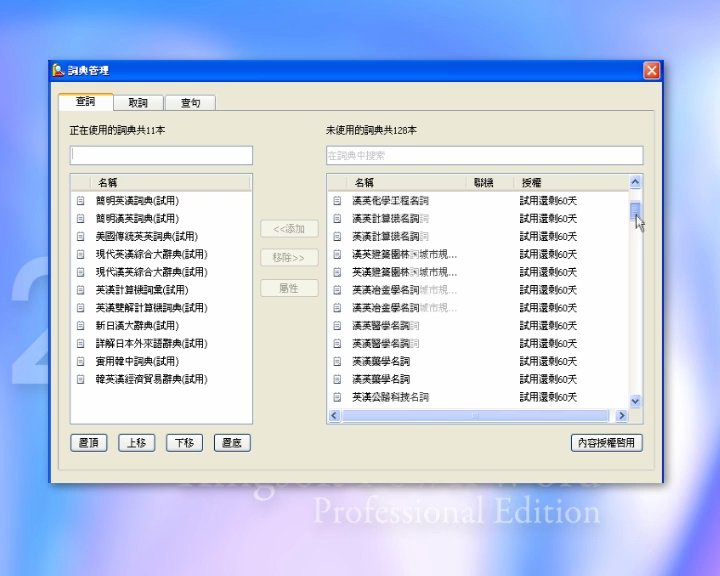
Task: Select 英漢計算機名詞 in the unused list
Action: [478, 237]
